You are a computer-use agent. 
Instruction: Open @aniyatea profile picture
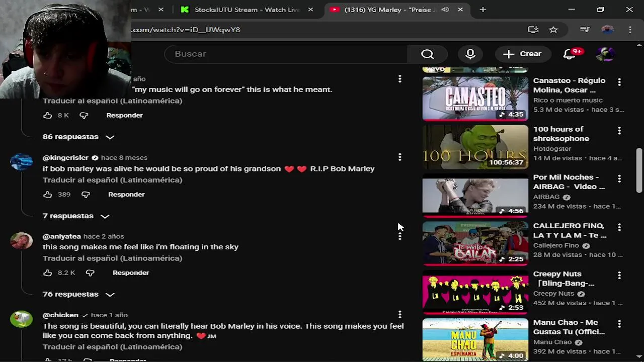click(21, 241)
